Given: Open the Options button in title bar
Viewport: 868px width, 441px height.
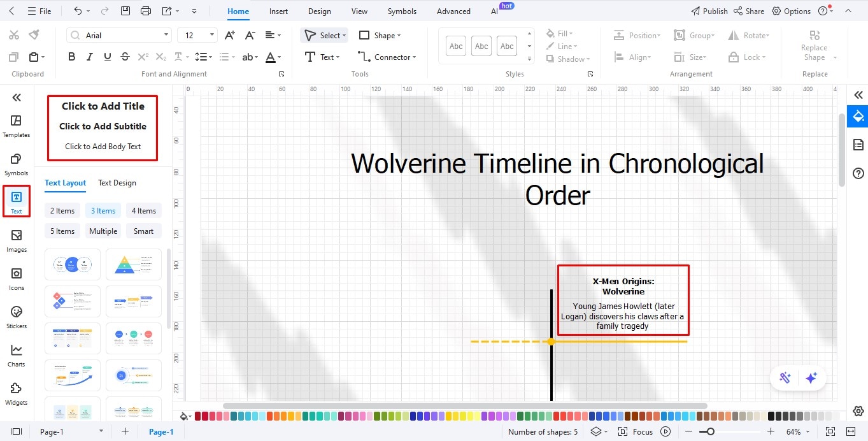Looking at the screenshot, I should point(791,11).
